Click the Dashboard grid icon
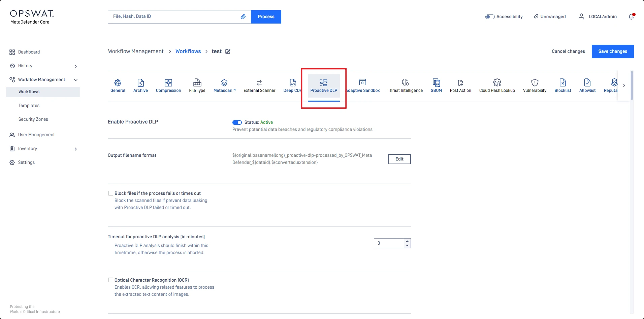 point(12,52)
